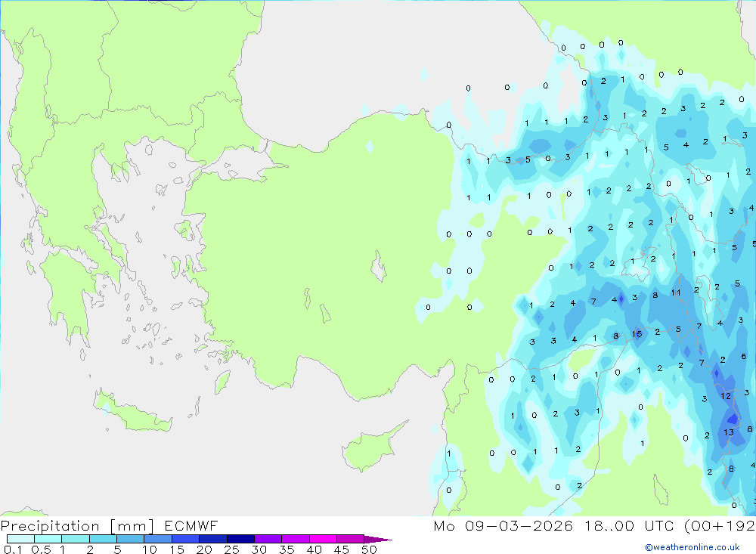Viewport: 756px width, 554px height.
Task: Click the 20–25 mm dark blue legend swatch
Action: click(212, 539)
